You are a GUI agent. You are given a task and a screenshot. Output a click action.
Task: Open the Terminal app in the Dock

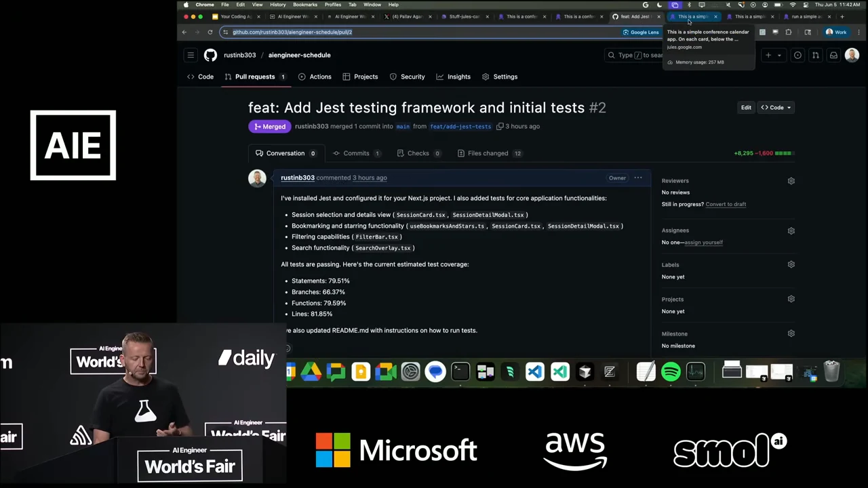tap(460, 371)
